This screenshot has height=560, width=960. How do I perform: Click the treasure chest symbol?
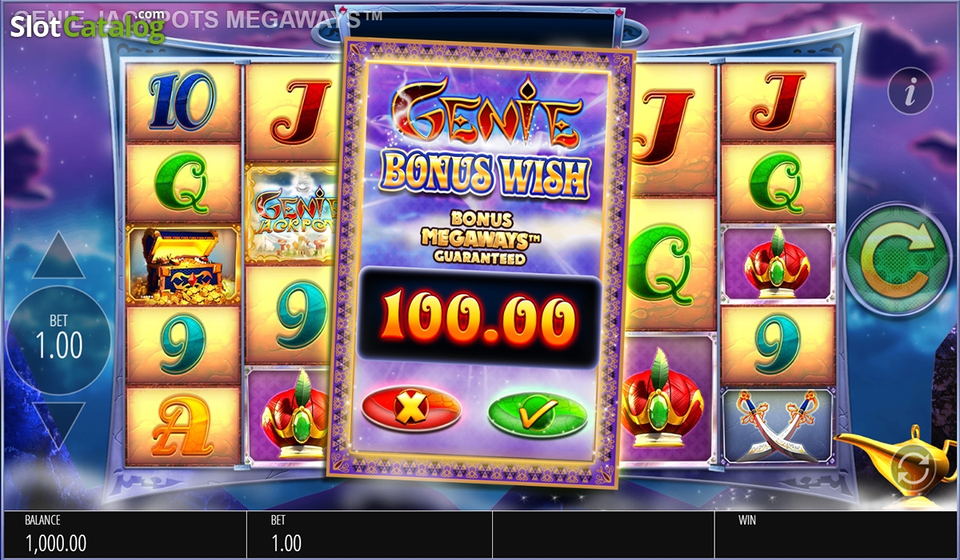point(183,264)
